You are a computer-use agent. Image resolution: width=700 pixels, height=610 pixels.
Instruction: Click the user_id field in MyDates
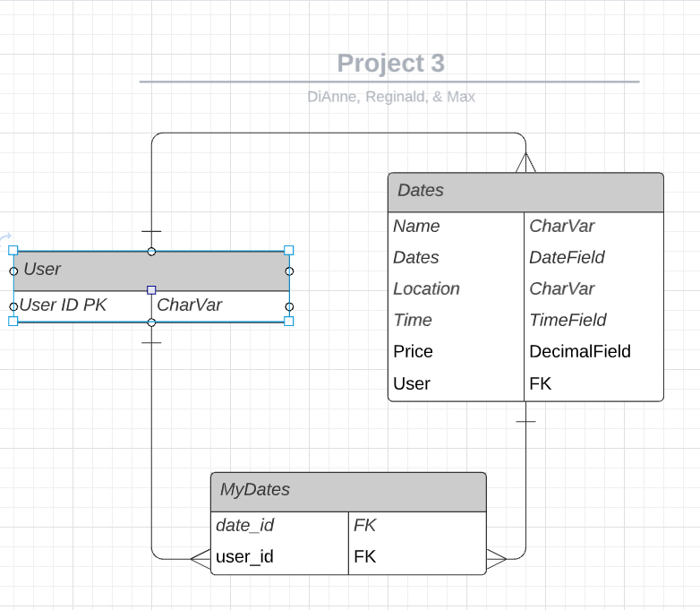(279, 557)
